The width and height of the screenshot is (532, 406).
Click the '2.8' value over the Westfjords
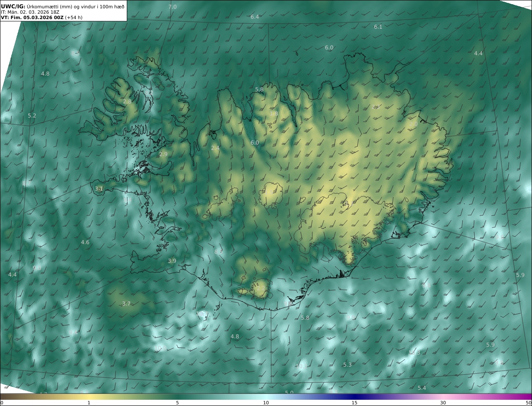(x=127, y=101)
